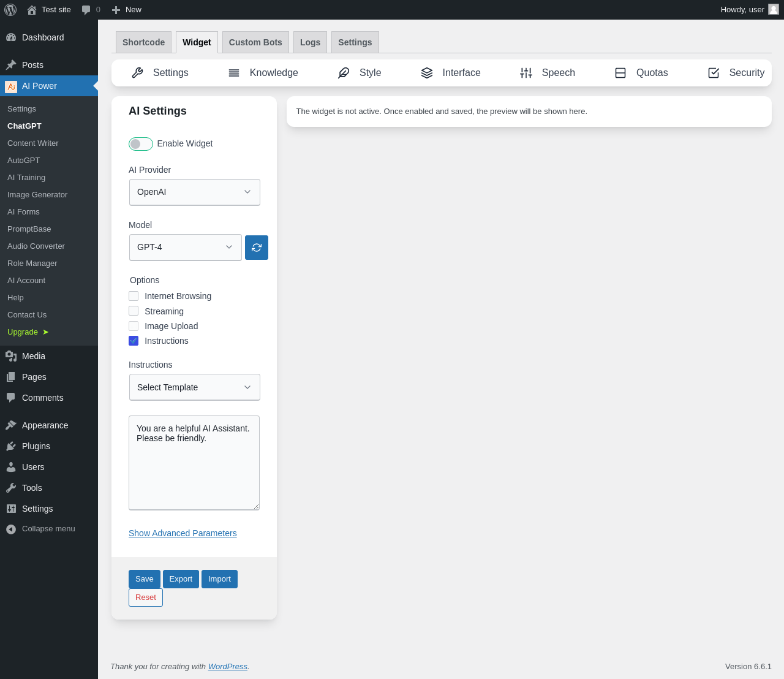Click the Speech sliders icon
Image resolution: width=784 pixels, height=679 pixels.
tap(526, 73)
